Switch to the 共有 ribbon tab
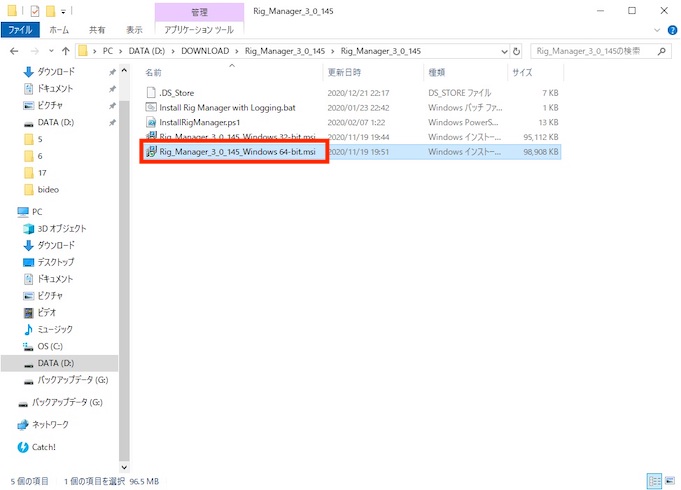The image size is (681, 490). [97, 30]
